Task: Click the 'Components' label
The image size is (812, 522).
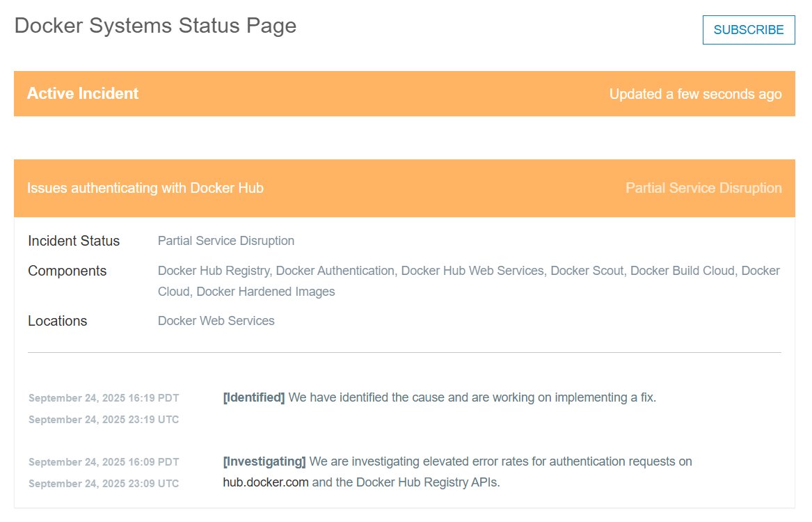Action: pos(67,271)
